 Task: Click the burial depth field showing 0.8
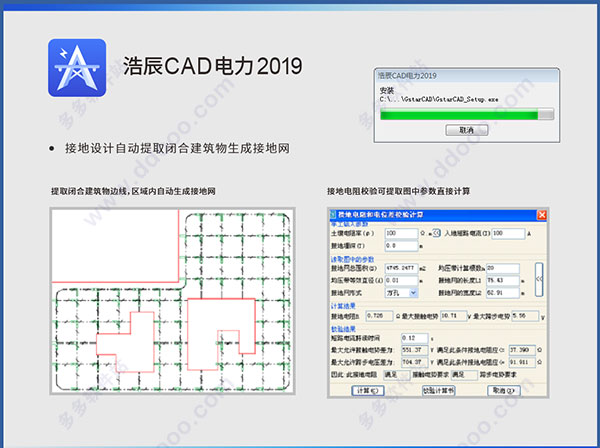click(401, 246)
